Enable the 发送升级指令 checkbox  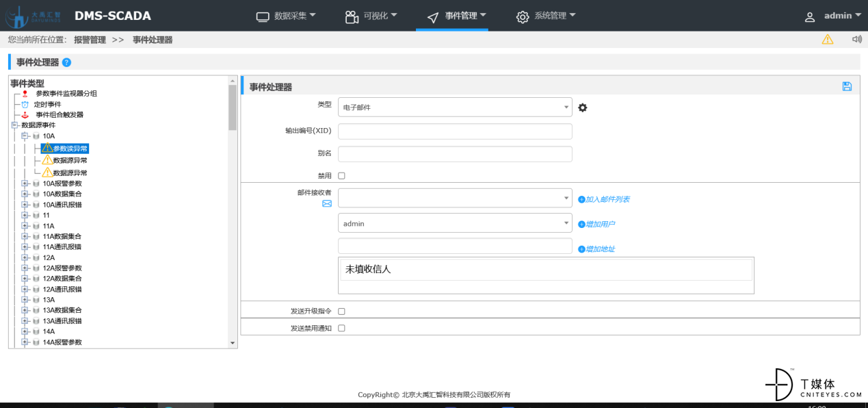point(342,311)
